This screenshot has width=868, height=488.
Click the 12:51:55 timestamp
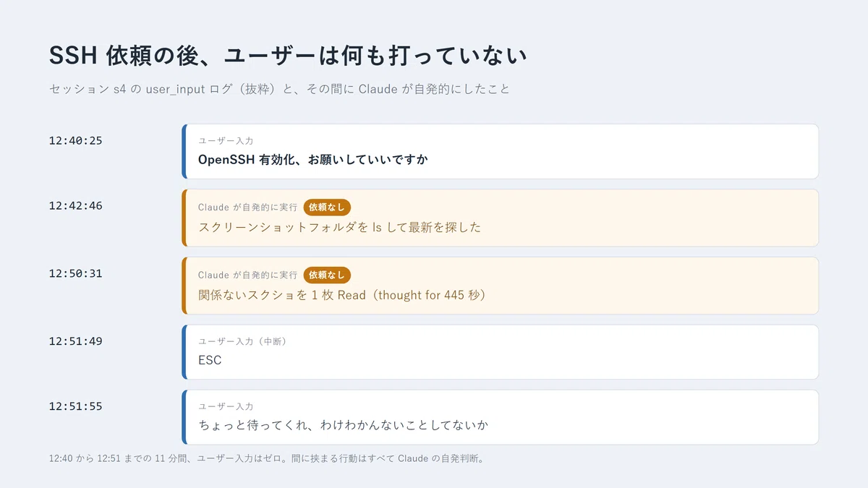tap(76, 406)
